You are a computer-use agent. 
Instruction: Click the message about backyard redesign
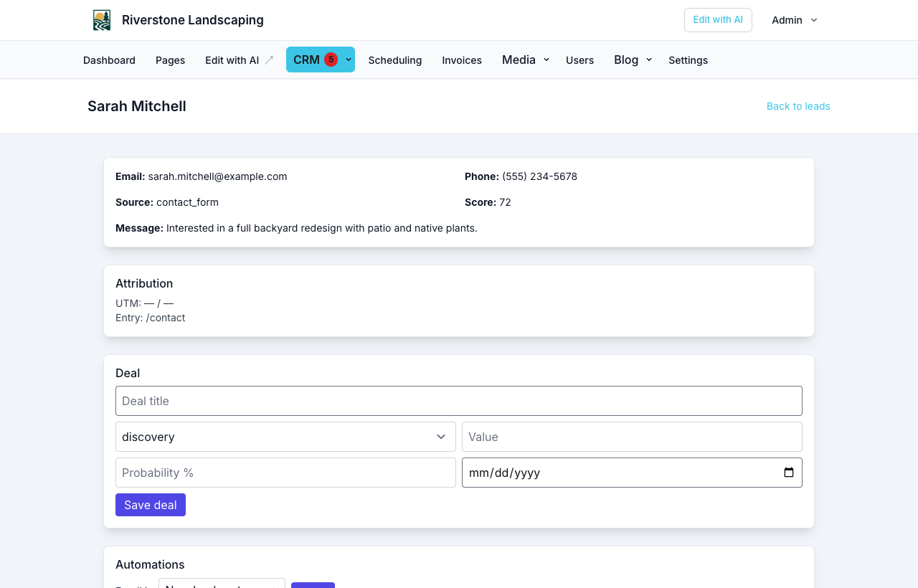coord(322,228)
